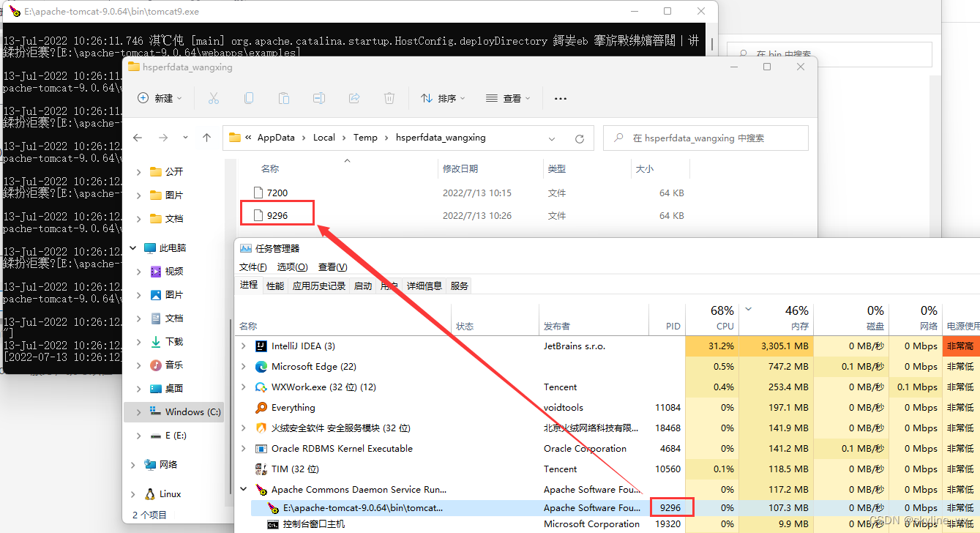
Task: Sort processes by PID column
Action: pos(667,318)
